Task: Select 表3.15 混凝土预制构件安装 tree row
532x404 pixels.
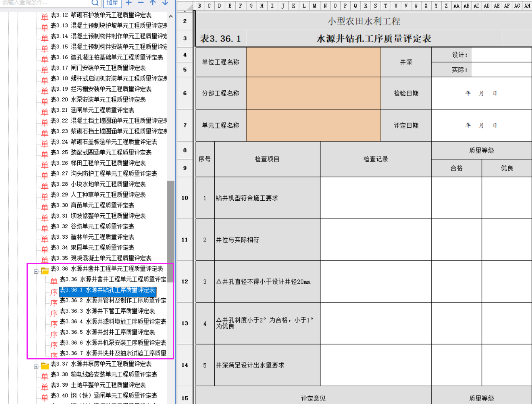Action: (108, 47)
